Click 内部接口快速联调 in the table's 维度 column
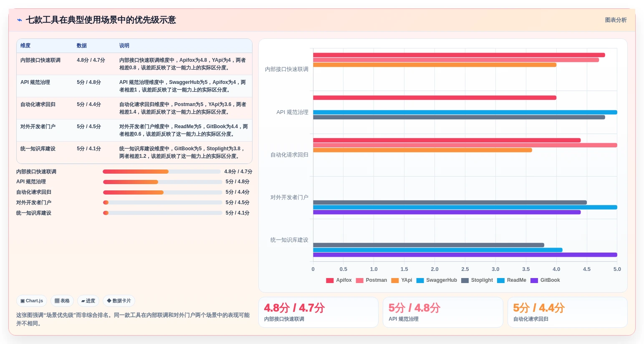Screen dimensions: 644x344 tap(40, 60)
